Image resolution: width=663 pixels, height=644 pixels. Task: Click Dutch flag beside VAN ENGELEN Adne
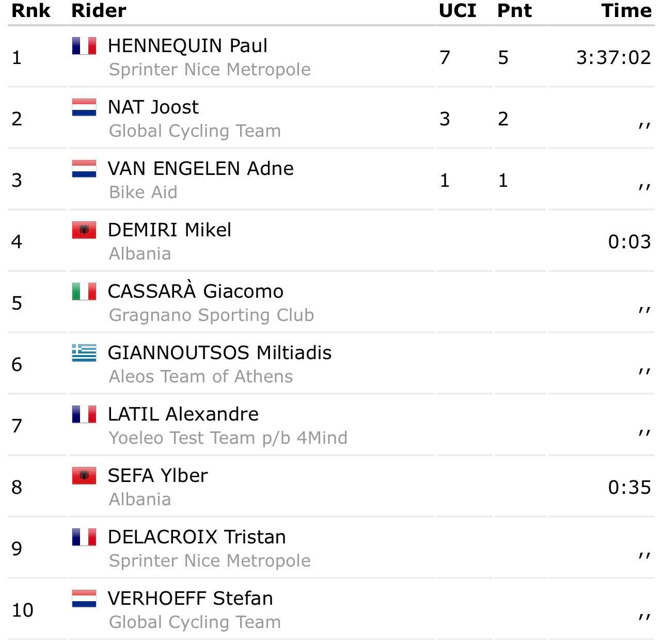84,169
